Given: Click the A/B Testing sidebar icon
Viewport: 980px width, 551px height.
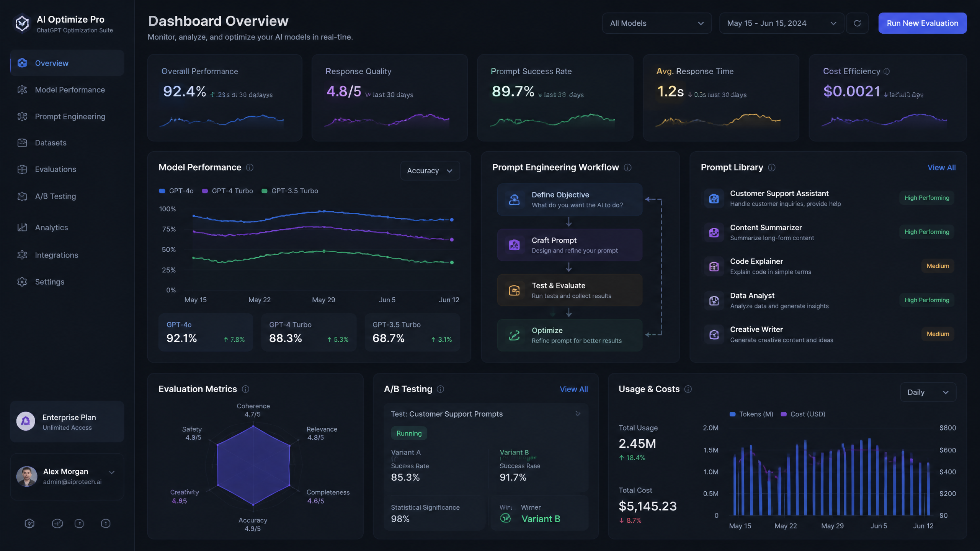Looking at the screenshot, I should coord(22,196).
